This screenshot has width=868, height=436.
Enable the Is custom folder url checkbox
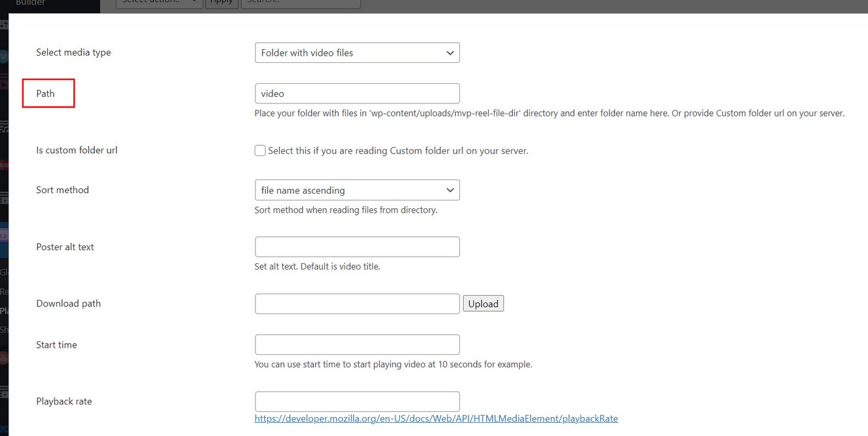[x=260, y=151]
